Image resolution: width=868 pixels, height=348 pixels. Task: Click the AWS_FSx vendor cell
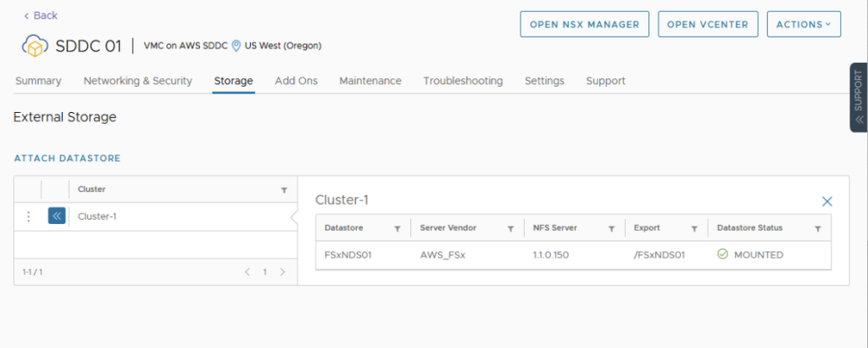(x=442, y=255)
